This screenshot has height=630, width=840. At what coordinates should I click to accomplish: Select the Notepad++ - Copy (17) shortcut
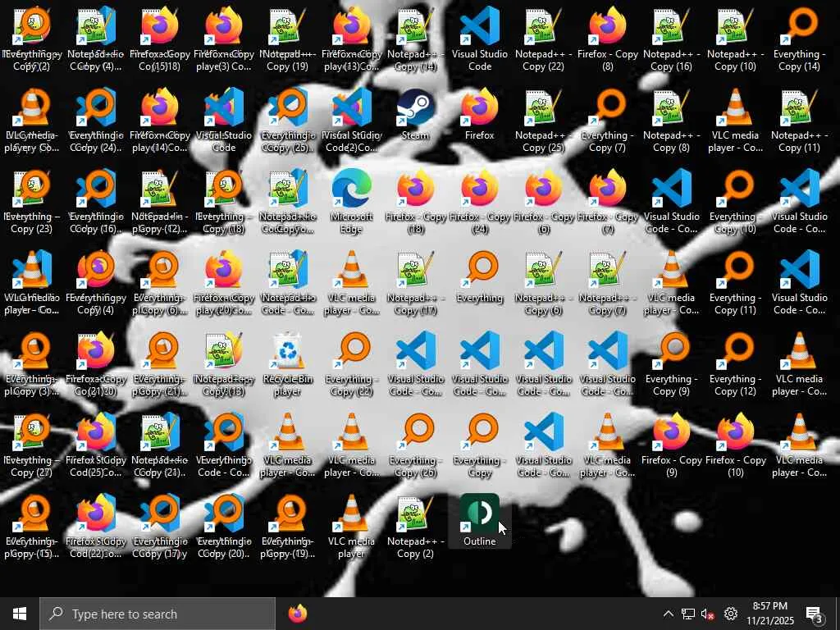tap(415, 284)
